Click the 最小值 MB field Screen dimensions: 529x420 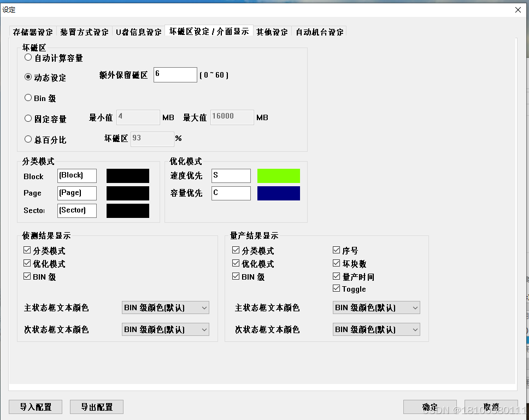[138, 117]
